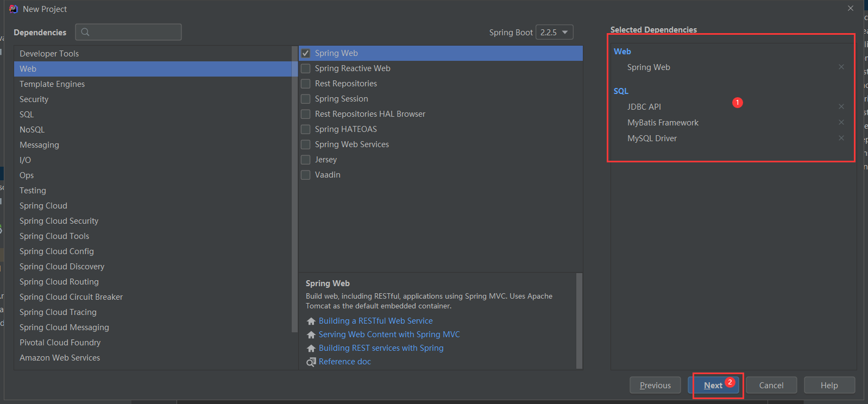Select the Messaging category

click(153, 145)
